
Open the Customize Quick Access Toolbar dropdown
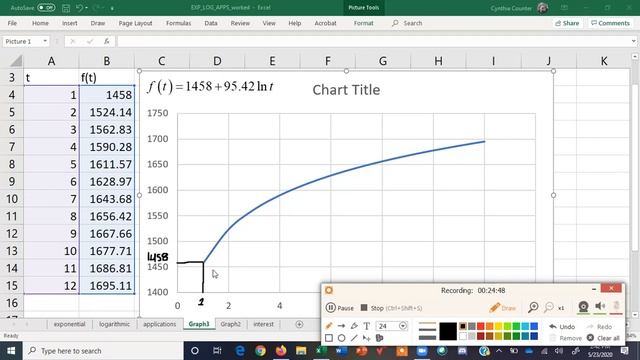[112, 8]
